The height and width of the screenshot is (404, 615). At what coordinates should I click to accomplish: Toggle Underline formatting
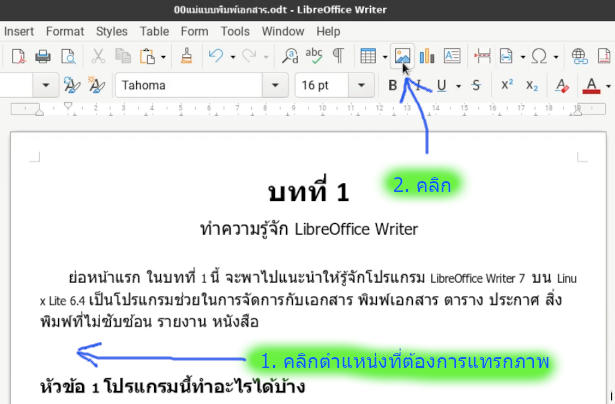442,85
